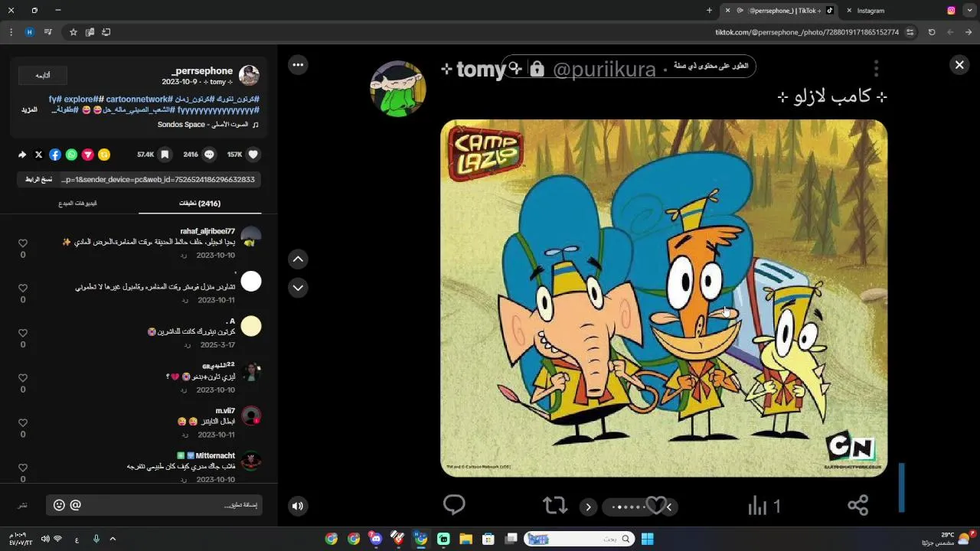This screenshot has height=551, width=980.
Task: Open the Mitternacht commenter avatar
Action: [x=251, y=461]
